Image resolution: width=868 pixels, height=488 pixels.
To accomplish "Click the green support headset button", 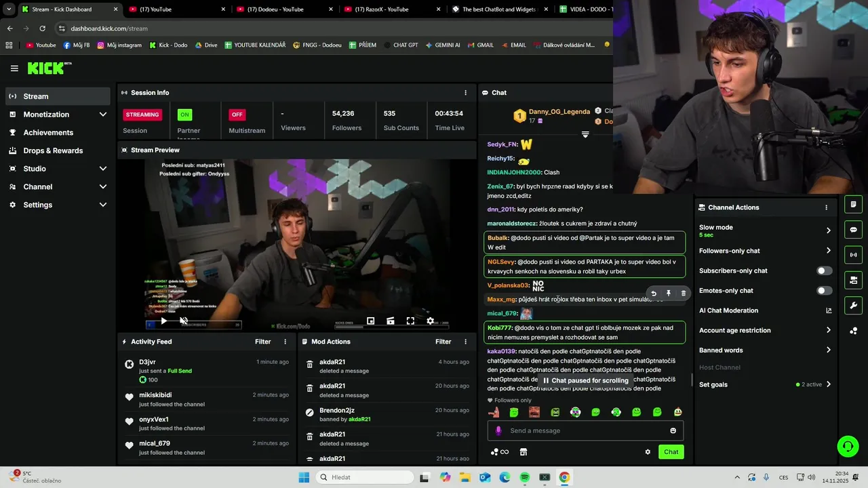I will tap(848, 446).
